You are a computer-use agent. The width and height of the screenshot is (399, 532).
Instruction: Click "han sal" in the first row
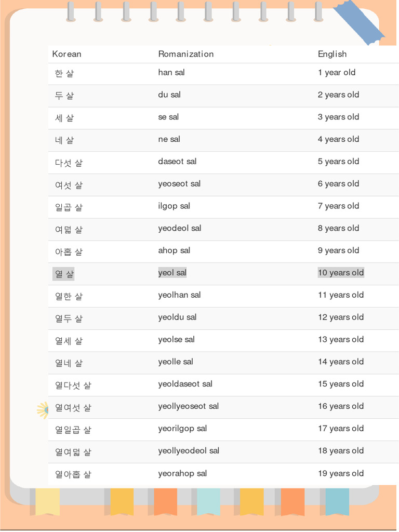[171, 72]
